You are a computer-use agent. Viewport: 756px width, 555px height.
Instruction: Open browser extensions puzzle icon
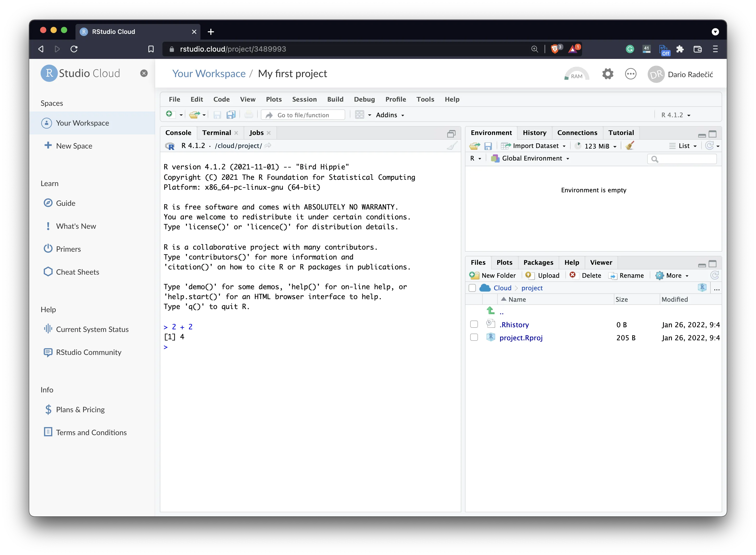point(680,49)
